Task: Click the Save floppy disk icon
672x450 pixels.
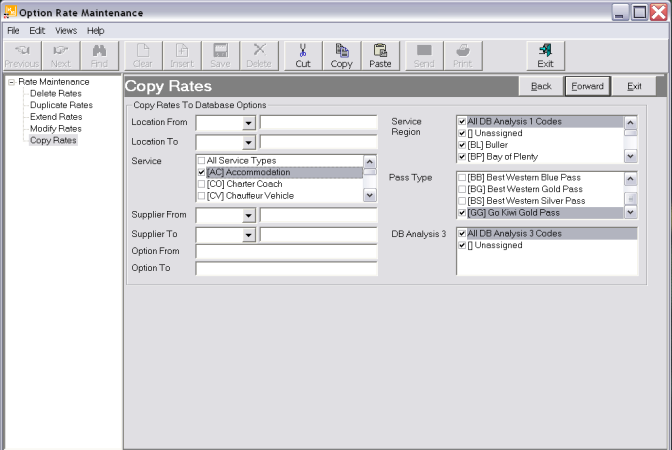Action: 220,56
